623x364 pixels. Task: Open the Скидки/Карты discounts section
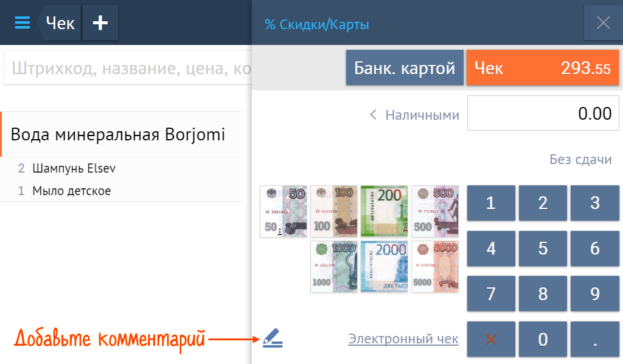point(317,24)
